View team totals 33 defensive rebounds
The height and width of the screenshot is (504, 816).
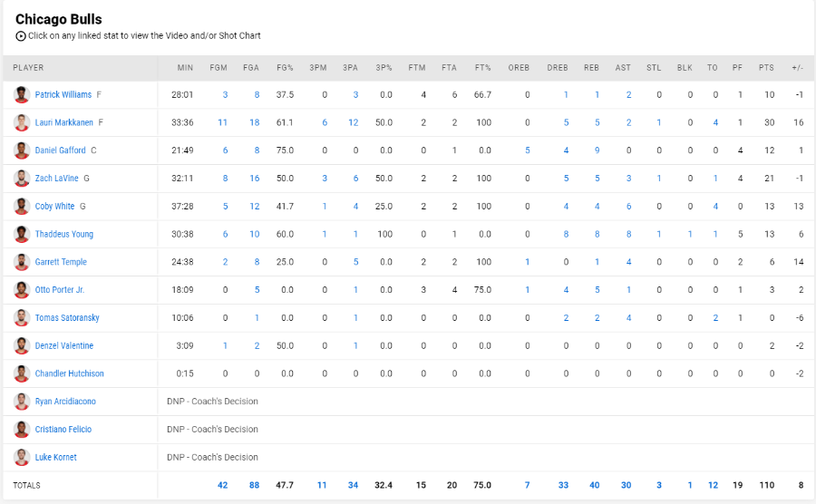pos(563,485)
